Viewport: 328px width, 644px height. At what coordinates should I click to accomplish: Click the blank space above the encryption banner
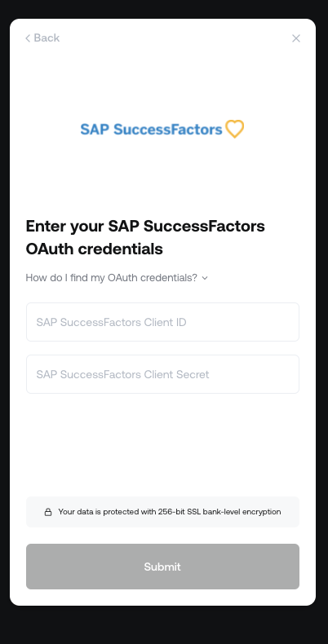tap(162, 445)
